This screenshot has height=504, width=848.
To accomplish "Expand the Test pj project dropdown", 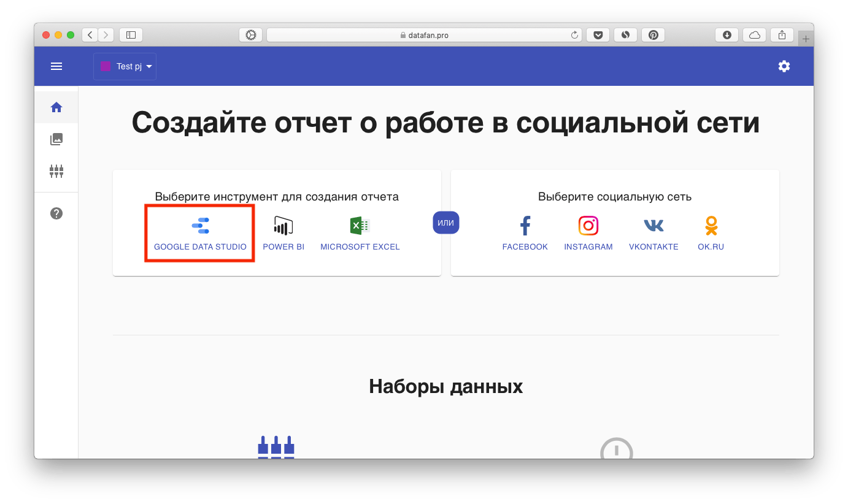I will [x=125, y=66].
